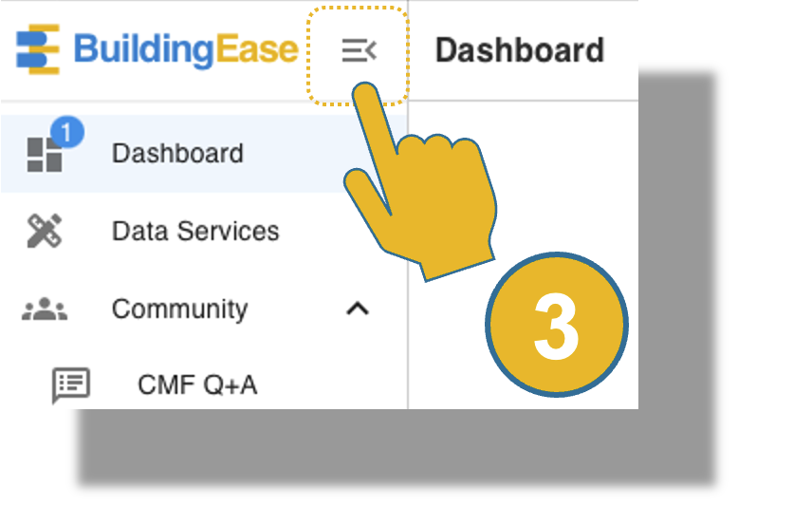Viewport: 812px width, 525px height.
Task: Click the CMF Q+A chat icon
Action: pos(71,385)
